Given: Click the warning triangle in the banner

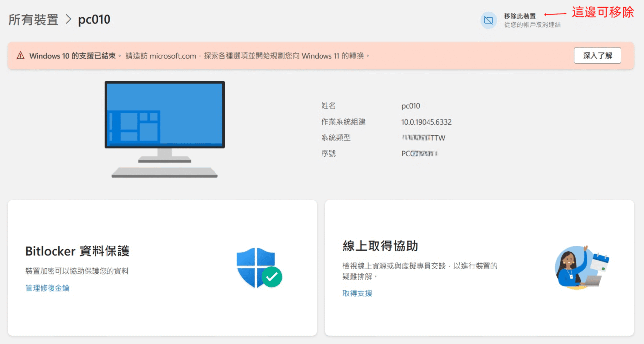Looking at the screenshot, I should click(x=20, y=56).
